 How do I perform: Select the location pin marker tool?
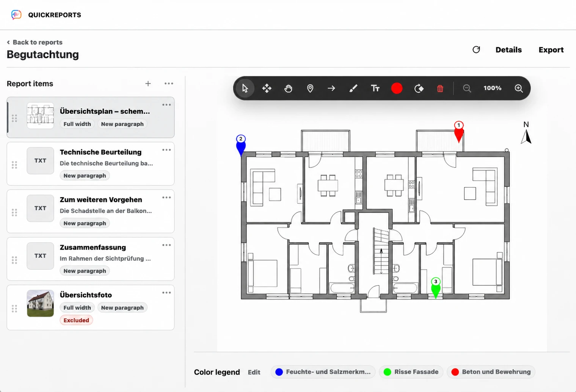point(310,88)
